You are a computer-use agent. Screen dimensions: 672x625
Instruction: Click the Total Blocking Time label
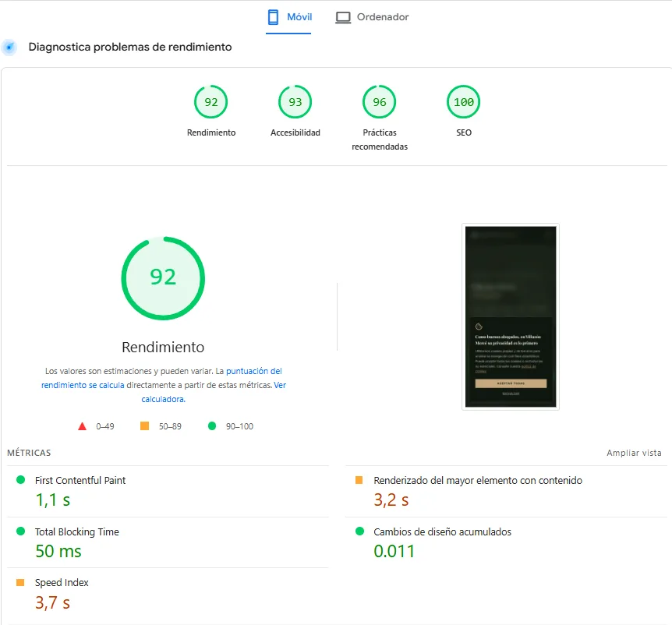(x=76, y=531)
